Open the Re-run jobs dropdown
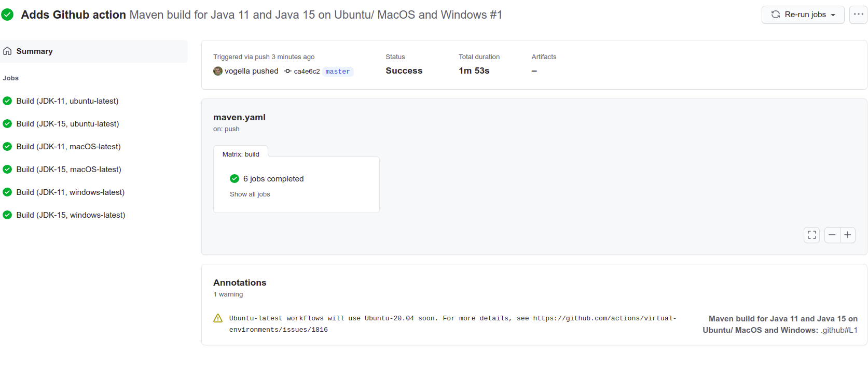This screenshot has height=367, width=868. (x=803, y=15)
